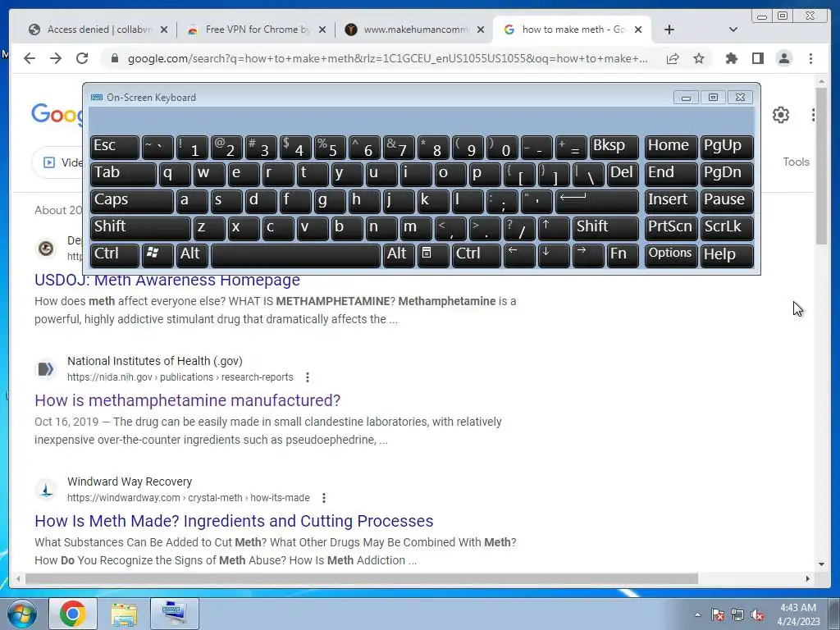Screen dimensions: 840x630
Task: Click Chrome icon in taskbar
Action: point(73,614)
